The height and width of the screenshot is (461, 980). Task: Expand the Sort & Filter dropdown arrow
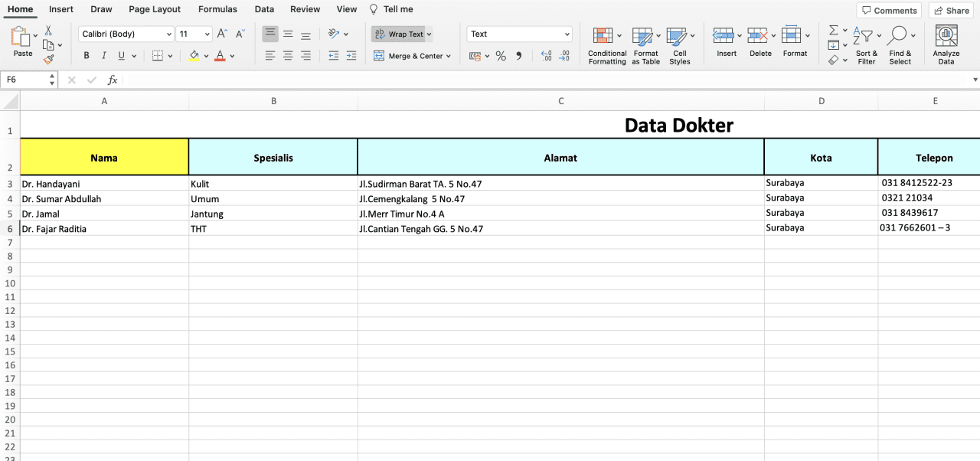879,35
